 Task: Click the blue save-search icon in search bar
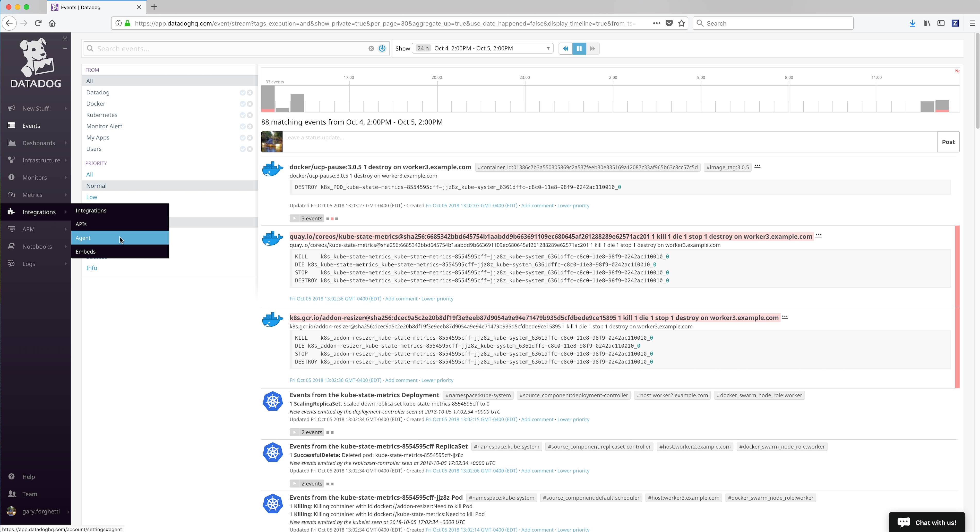382,49
